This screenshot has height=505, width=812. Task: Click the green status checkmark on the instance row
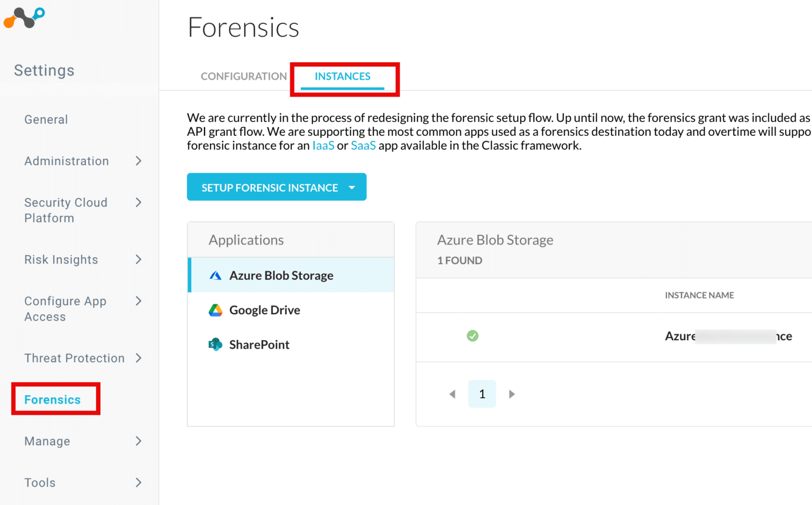point(473,336)
